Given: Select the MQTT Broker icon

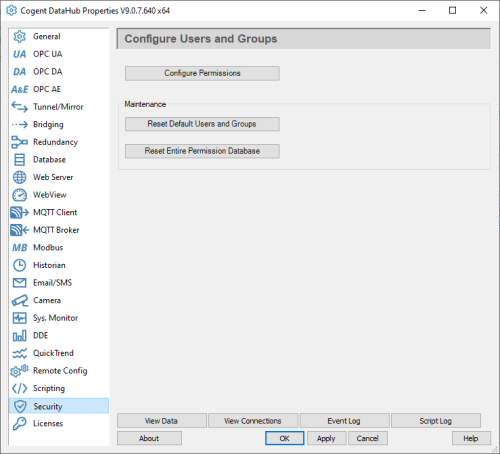Looking at the screenshot, I should (x=19, y=230).
